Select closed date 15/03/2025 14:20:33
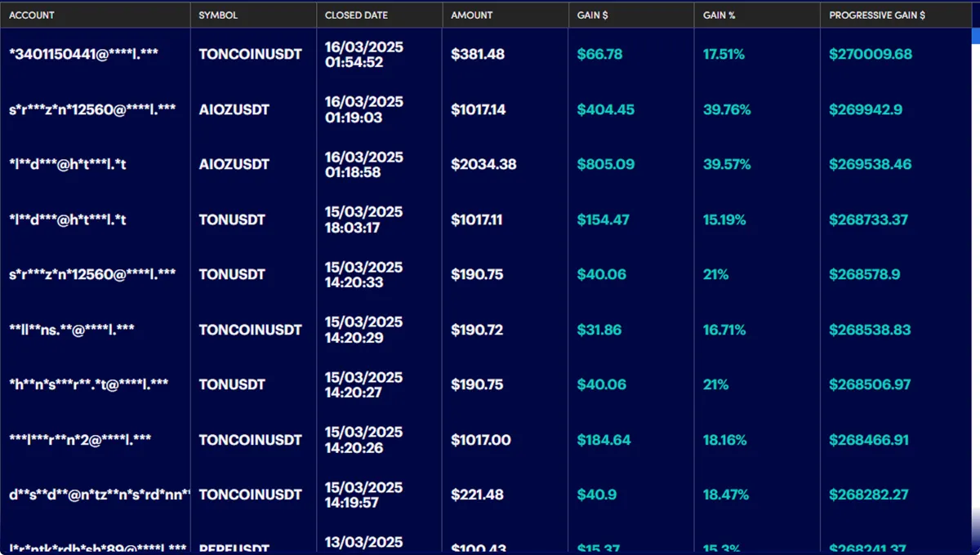Screen dimensions: 980x555 (364, 275)
